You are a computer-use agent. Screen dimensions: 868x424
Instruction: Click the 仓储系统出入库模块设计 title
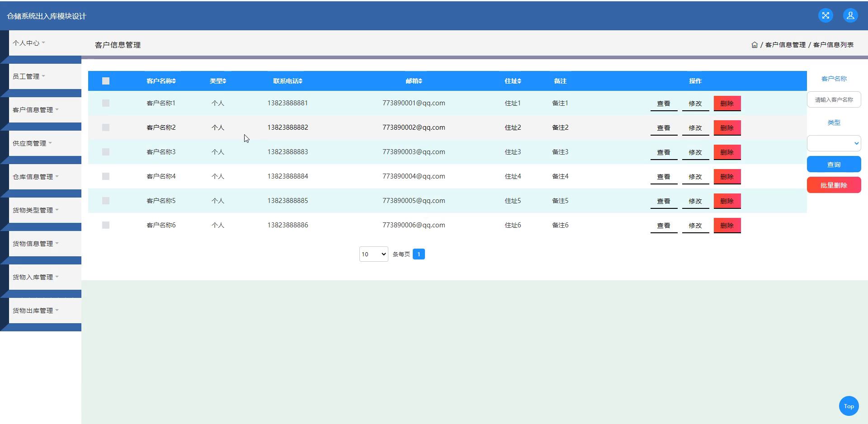pyautogui.click(x=47, y=16)
